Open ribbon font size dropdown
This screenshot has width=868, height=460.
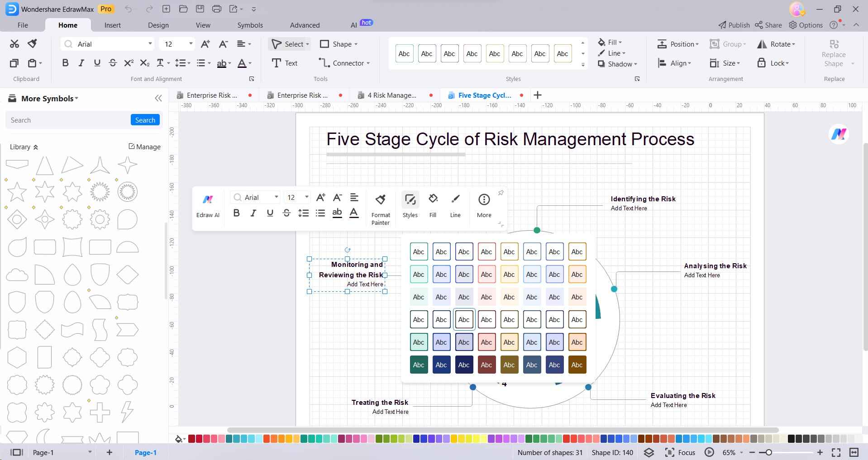[x=191, y=44]
